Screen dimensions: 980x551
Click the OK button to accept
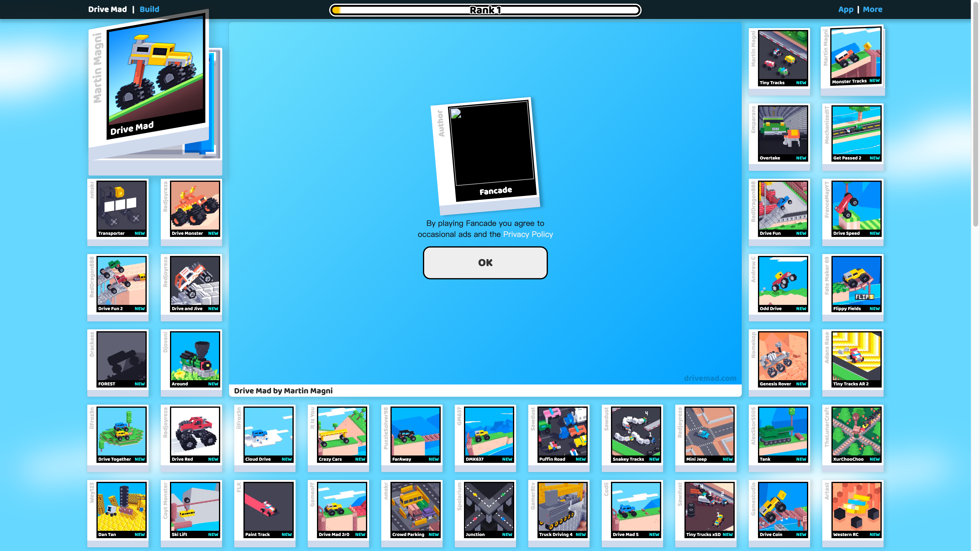(x=485, y=263)
